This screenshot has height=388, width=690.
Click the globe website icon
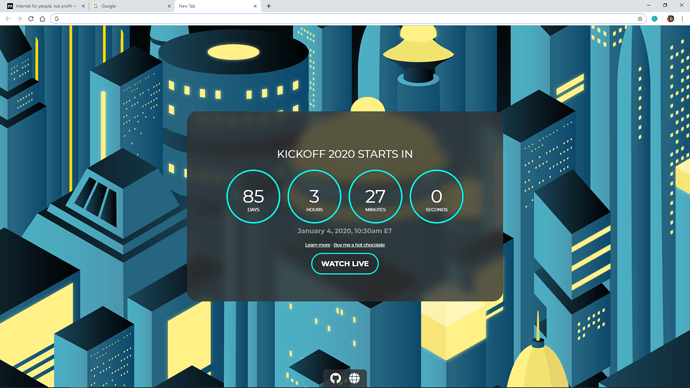(x=354, y=378)
